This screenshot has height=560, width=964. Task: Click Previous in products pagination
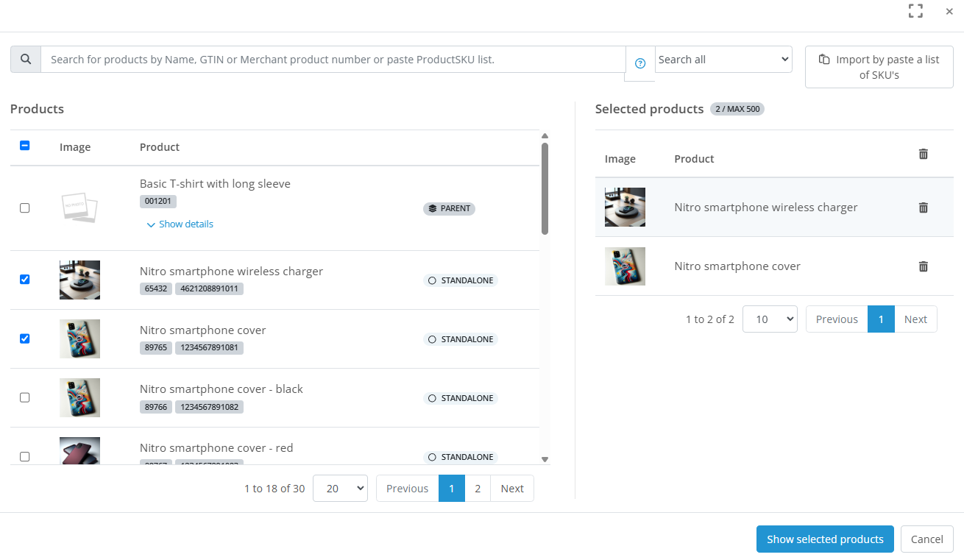point(407,489)
